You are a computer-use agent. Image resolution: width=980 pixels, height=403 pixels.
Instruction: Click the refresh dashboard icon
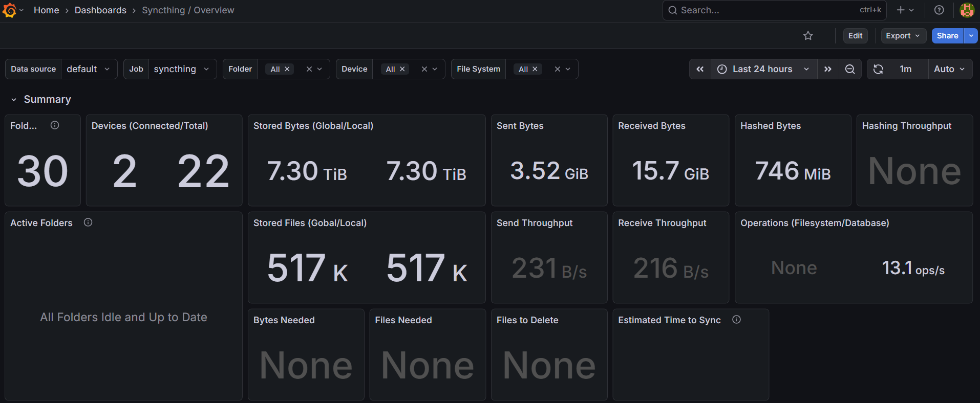coord(878,69)
